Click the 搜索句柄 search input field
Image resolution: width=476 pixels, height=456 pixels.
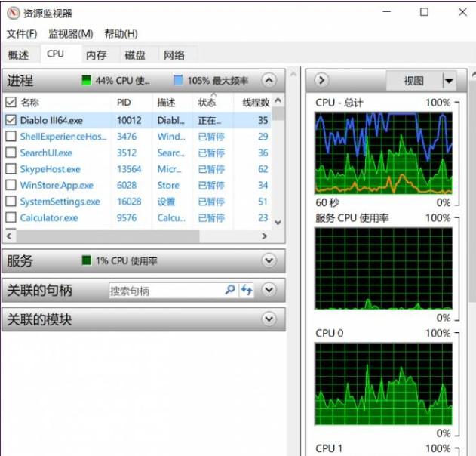coord(165,291)
